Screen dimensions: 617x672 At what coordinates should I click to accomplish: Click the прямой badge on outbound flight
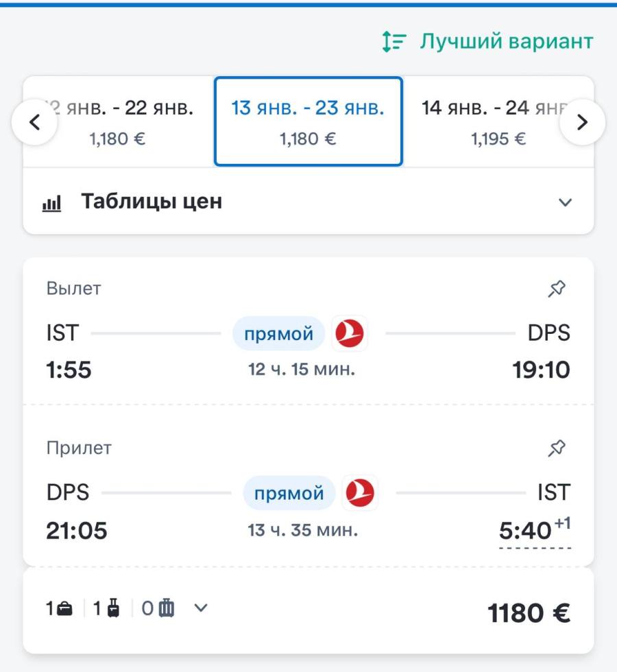point(278,333)
